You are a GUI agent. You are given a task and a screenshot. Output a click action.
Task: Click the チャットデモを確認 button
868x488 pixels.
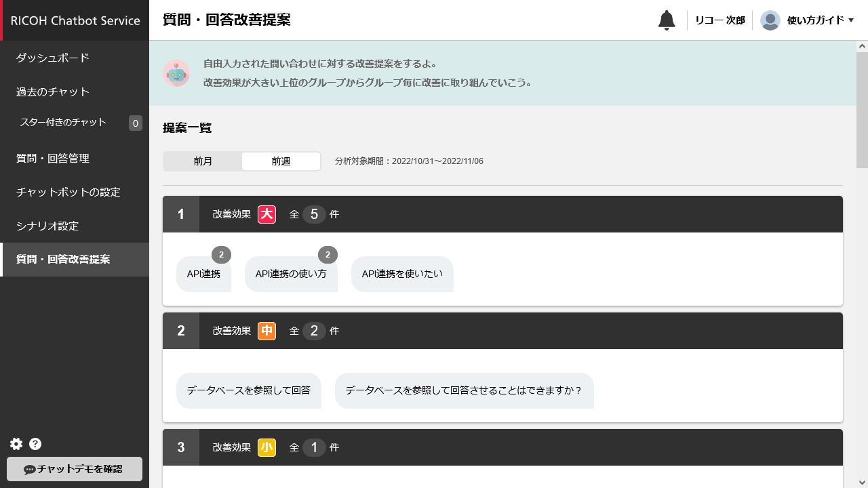[x=75, y=469]
